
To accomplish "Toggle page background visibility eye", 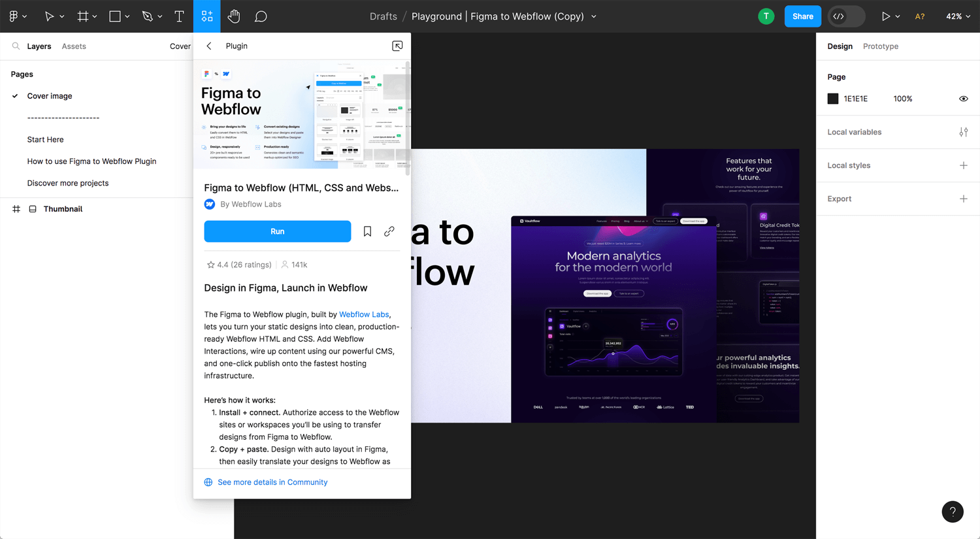I will 964,99.
